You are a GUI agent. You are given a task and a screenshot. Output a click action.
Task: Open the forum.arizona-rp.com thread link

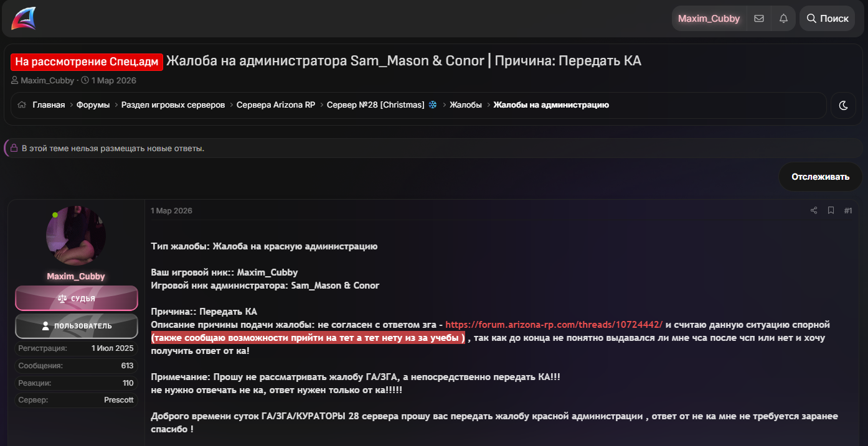tap(554, 325)
